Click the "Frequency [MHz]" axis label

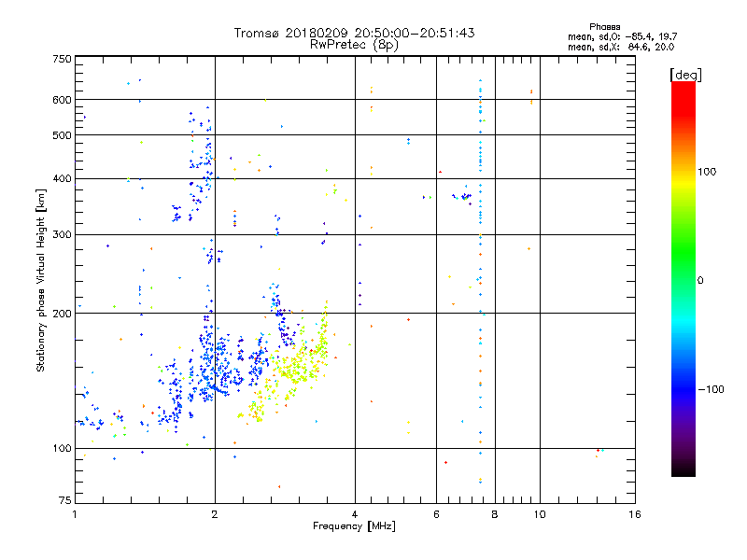tap(354, 526)
